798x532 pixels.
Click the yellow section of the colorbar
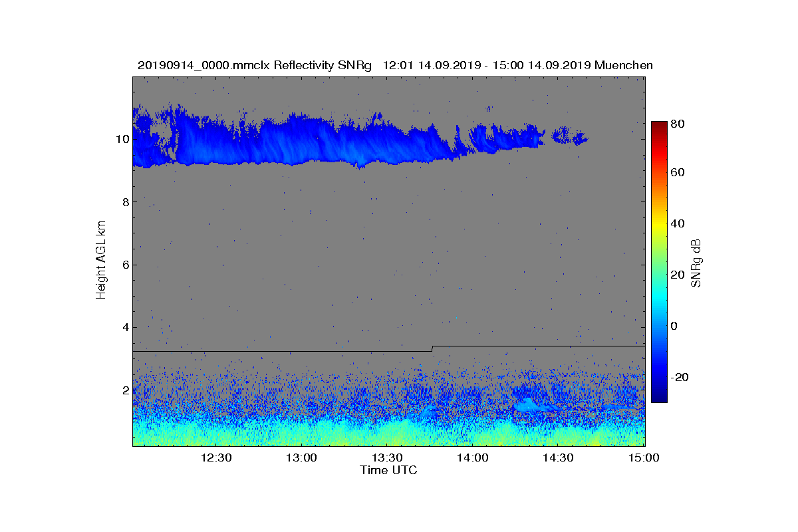coord(658,225)
